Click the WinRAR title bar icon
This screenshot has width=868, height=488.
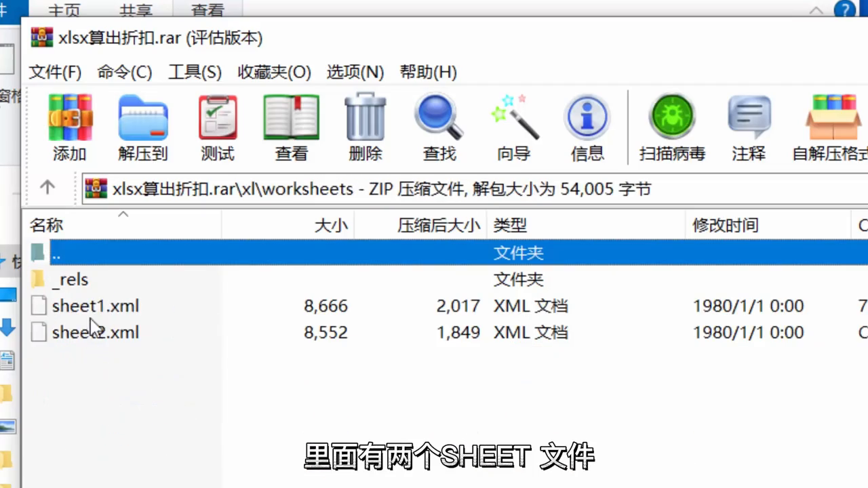coord(41,37)
